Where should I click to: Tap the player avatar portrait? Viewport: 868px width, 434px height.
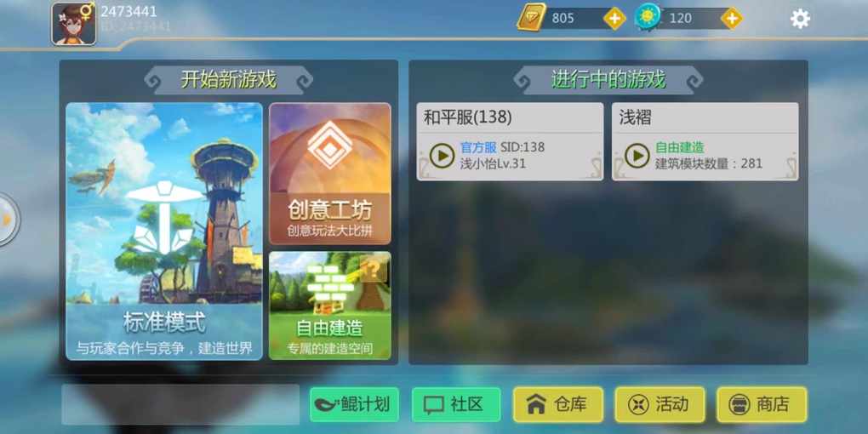point(74,24)
